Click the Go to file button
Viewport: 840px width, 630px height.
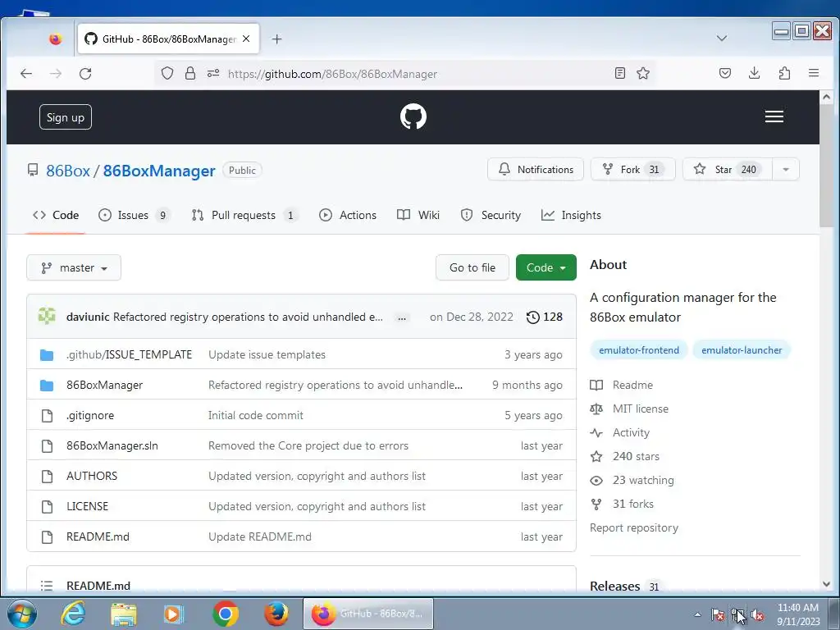tap(472, 267)
